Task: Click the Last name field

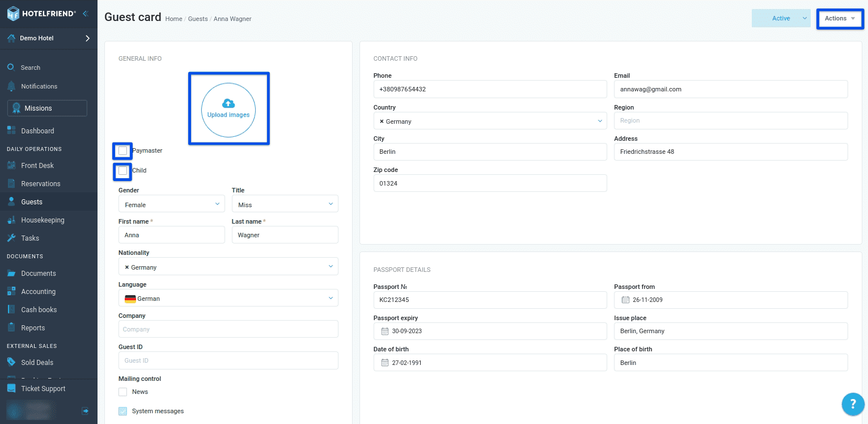Action: [285, 235]
